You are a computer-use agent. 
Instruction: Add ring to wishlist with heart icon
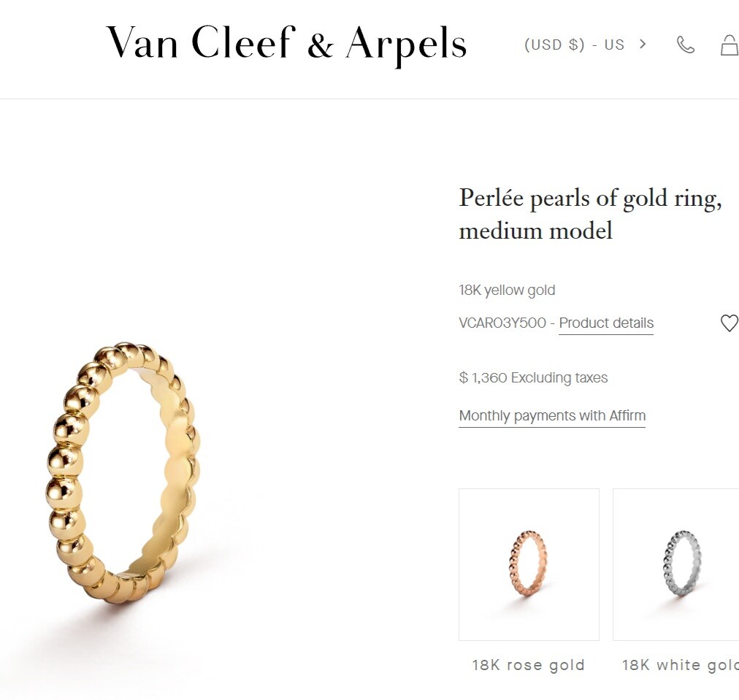(729, 323)
